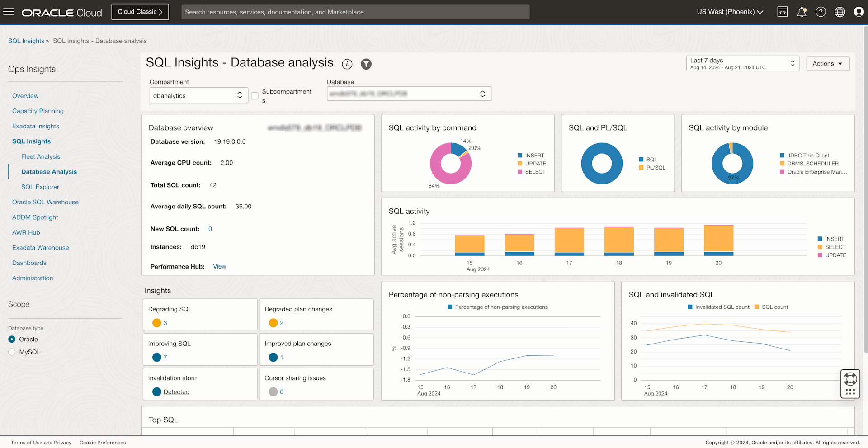Launch Cloud Shell from the top bar
868x448 pixels.
tap(783, 12)
